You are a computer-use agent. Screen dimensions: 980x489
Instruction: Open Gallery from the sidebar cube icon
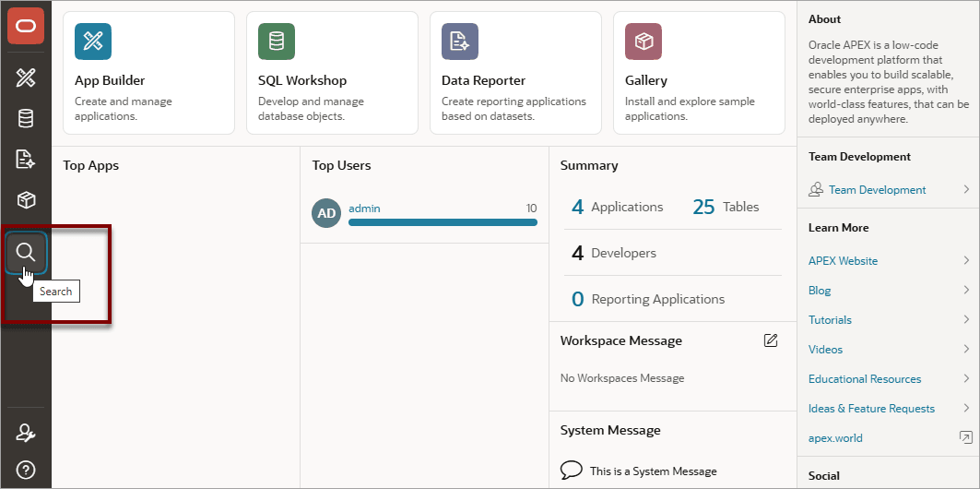26,200
